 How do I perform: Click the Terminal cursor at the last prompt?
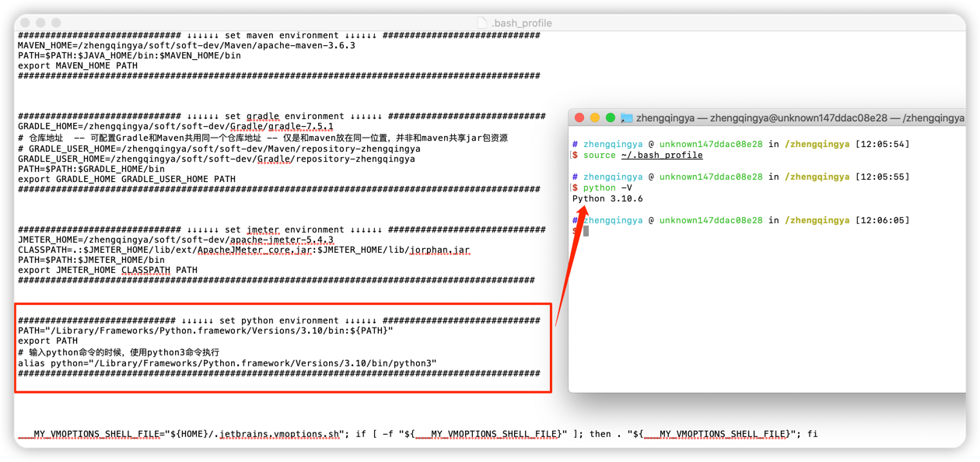click(x=586, y=231)
